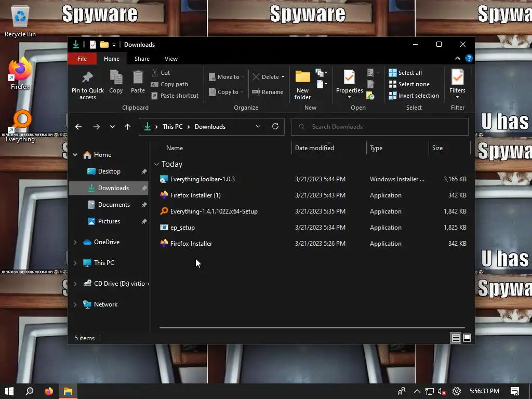The height and width of the screenshot is (399, 532).
Task: Open the Filters dropdown
Action: [457, 84]
